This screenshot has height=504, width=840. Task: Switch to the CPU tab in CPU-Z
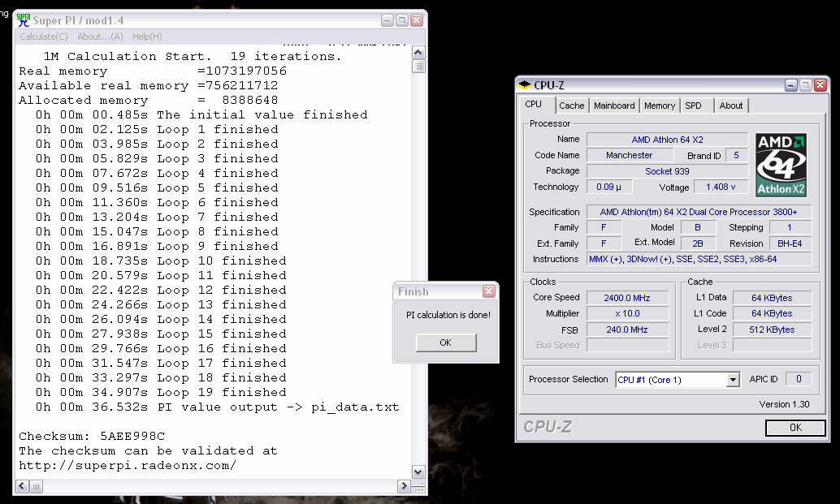(533, 105)
